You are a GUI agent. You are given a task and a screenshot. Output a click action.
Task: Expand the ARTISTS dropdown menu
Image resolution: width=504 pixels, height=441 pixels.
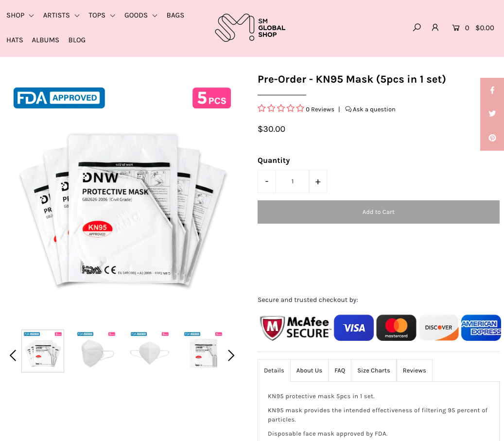click(61, 16)
